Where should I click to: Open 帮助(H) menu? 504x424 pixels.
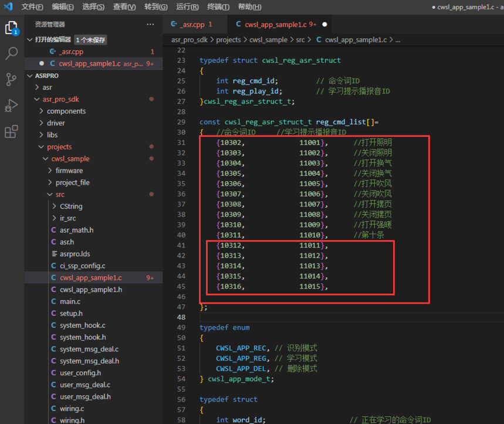pos(249,7)
